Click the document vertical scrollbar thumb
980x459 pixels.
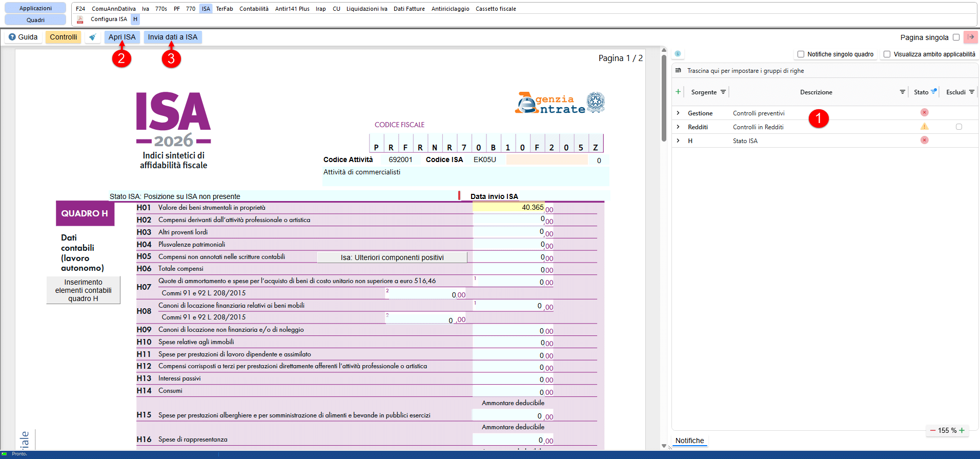(664, 97)
